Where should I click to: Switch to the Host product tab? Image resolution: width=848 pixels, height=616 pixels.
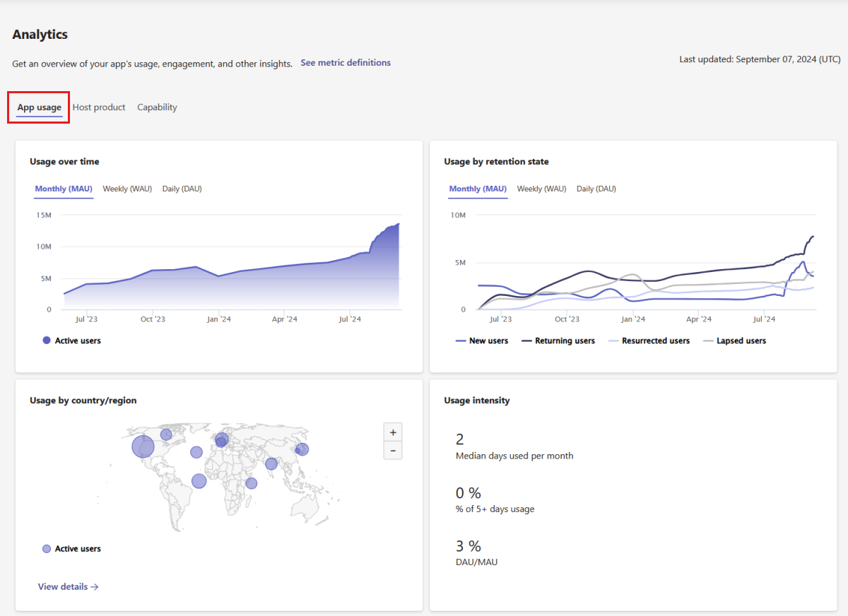(99, 107)
